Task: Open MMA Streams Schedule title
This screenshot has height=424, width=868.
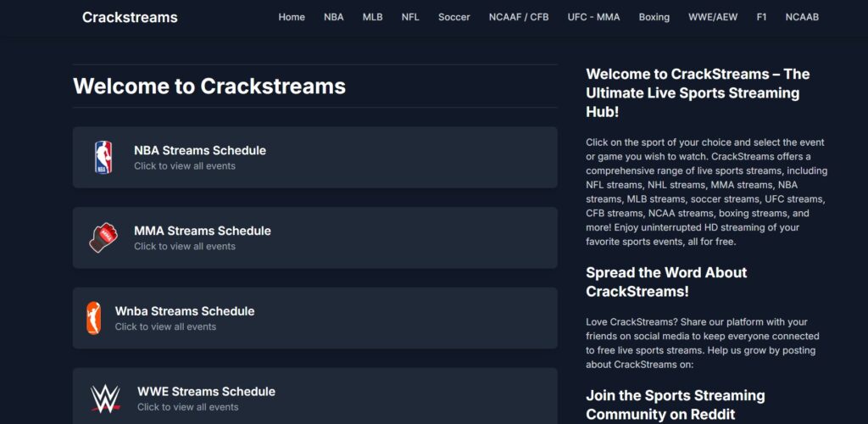Action: [203, 231]
